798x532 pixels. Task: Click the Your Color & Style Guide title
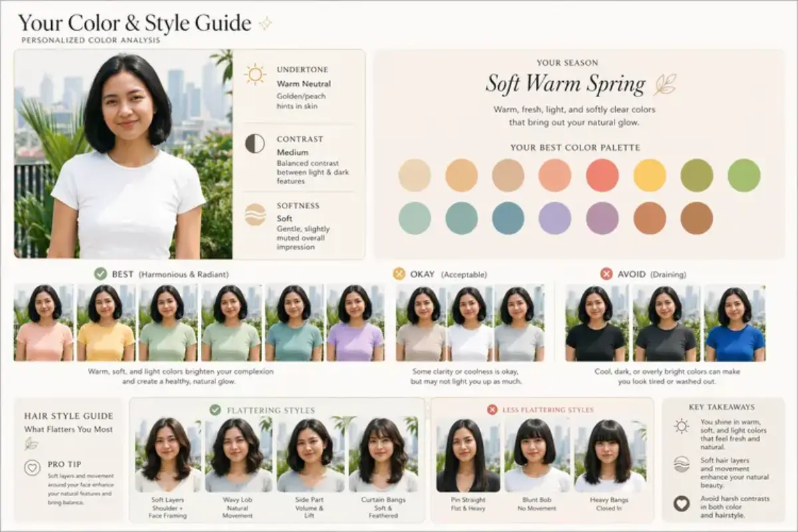(x=135, y=23)
